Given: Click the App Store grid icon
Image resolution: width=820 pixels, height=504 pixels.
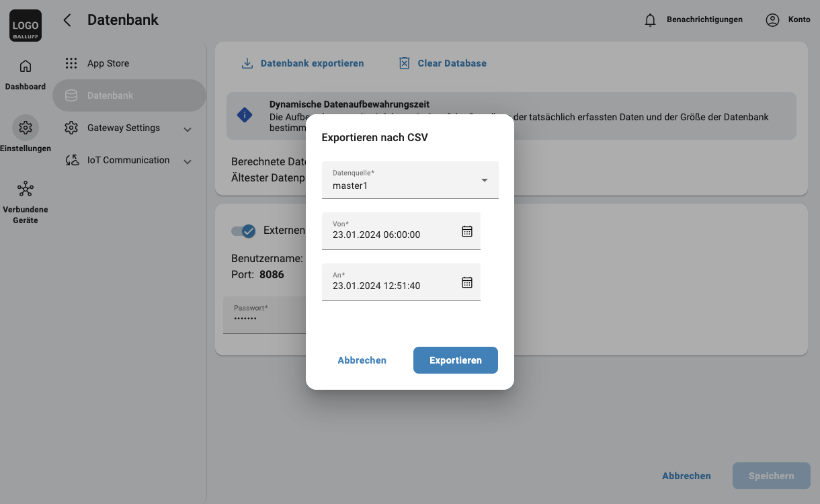Looking at the screenshot, I should point(71,63).
